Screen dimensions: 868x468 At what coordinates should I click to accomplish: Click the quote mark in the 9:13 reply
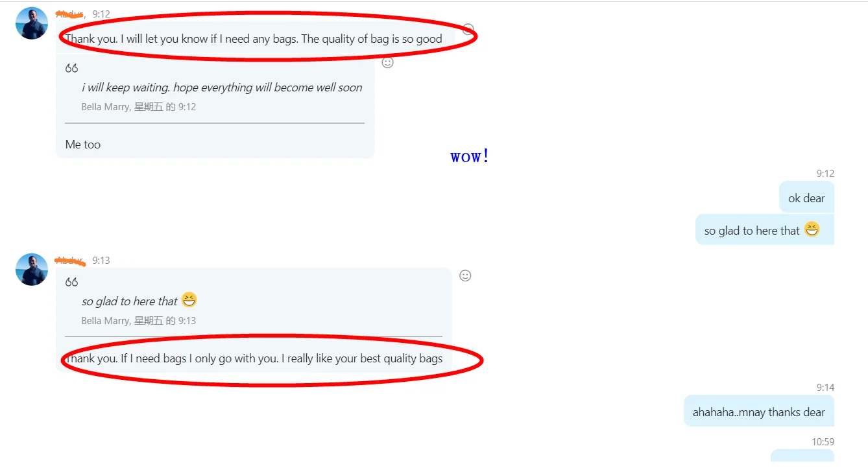tap(71, 282)
